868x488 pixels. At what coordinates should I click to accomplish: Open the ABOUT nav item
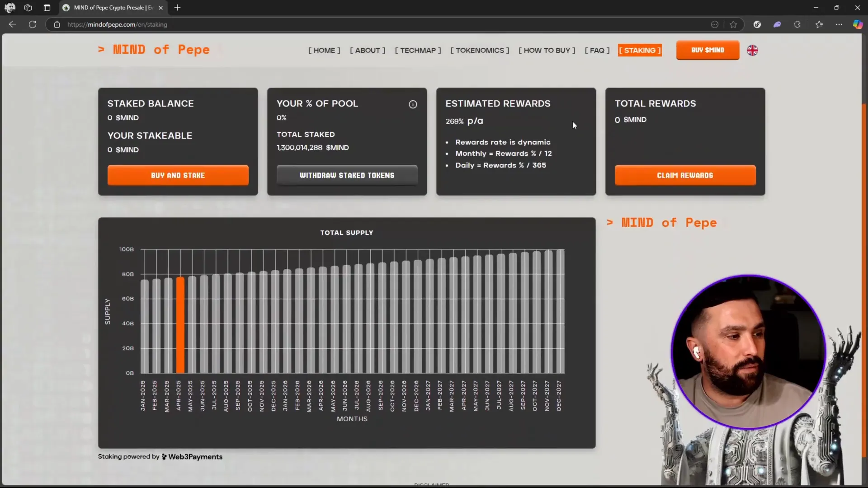368,50
